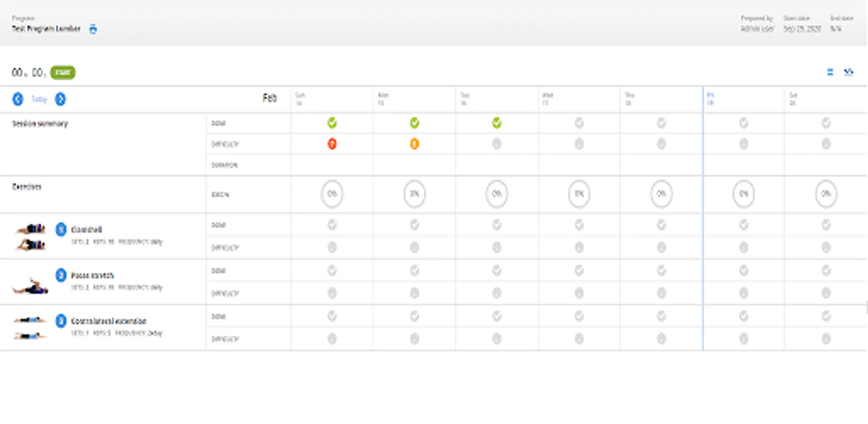This screenshot has height=424, width=868.
Task: Set Contralateral extension difficulty for Wednesday
Action: (x=579, y=339)
